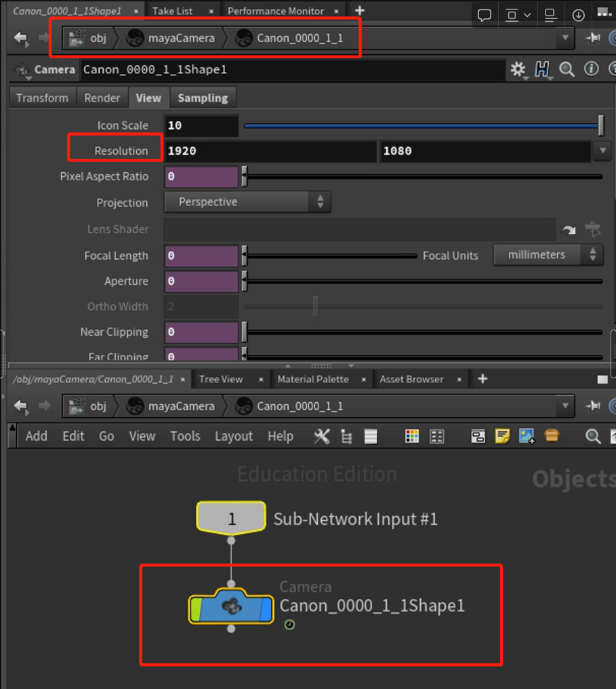The height and width of the screenshot is (689, 616).
Task: Click the Lens Shader jump arrow icon
Action: 569,229
